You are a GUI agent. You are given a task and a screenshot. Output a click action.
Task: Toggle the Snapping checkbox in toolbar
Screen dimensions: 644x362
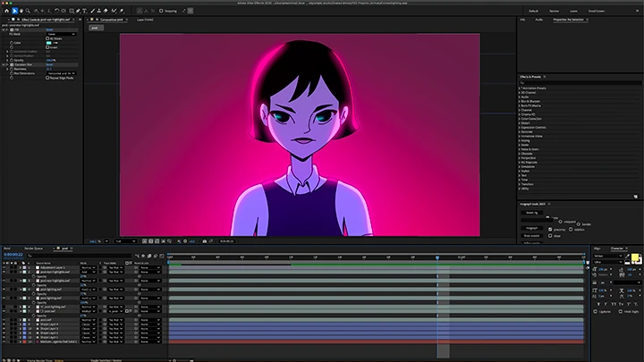[x=161, y=11]
